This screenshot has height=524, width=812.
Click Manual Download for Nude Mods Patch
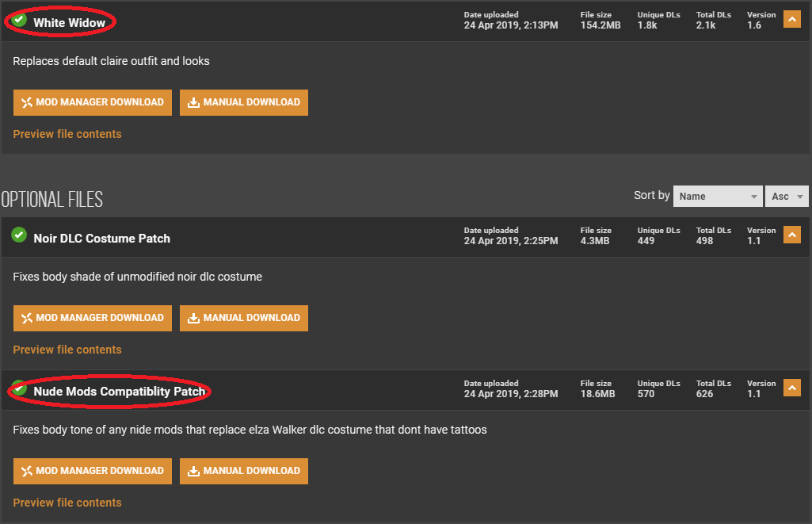tap(244, 471)
